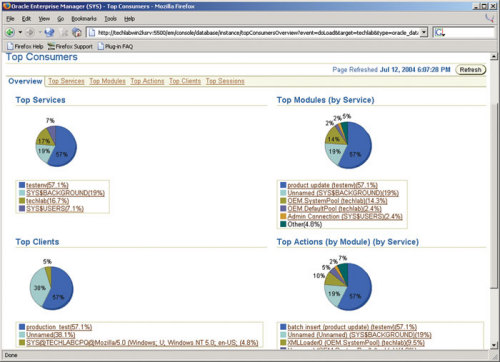Expand the Back button history dropdown arrow

(20, 32)
